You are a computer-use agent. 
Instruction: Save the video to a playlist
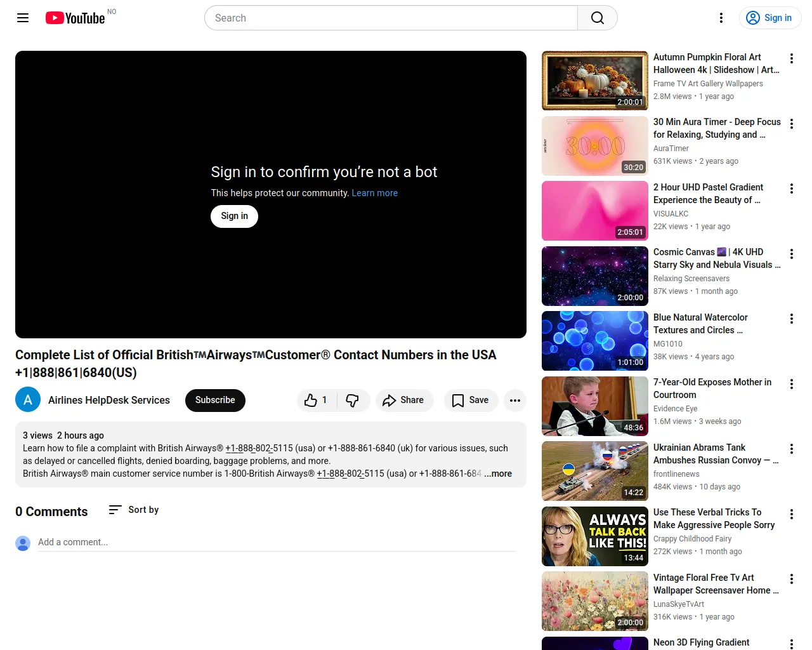click(470, 401)
